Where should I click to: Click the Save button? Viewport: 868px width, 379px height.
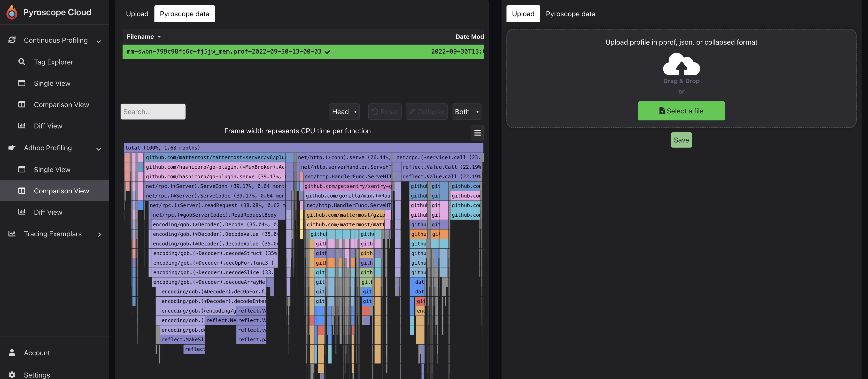[681, 140]
